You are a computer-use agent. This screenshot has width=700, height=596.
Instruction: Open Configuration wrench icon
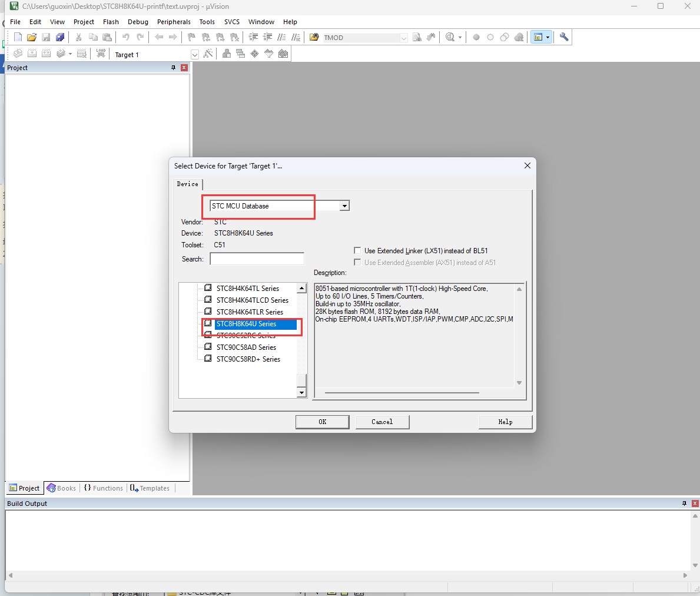click(564, 37)
